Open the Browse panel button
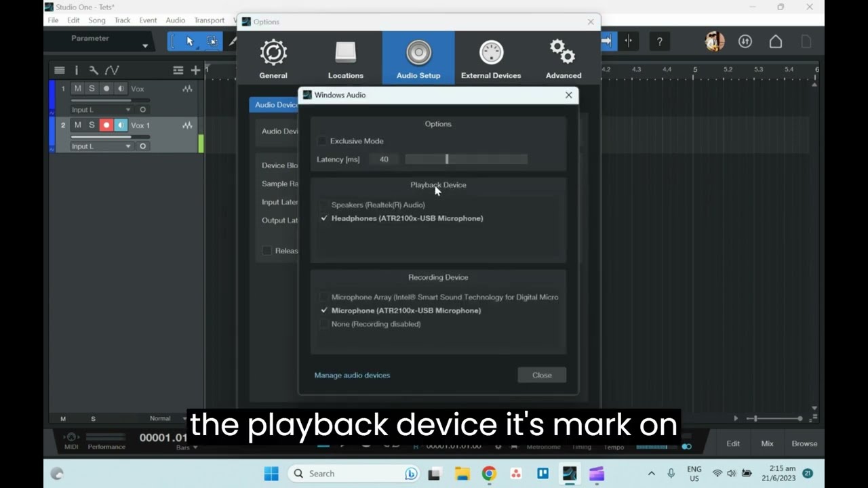 point(804,444)
